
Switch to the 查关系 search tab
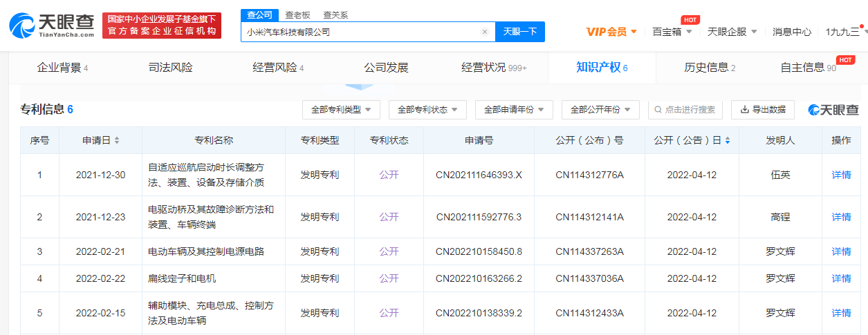click(x=335, y=15)
